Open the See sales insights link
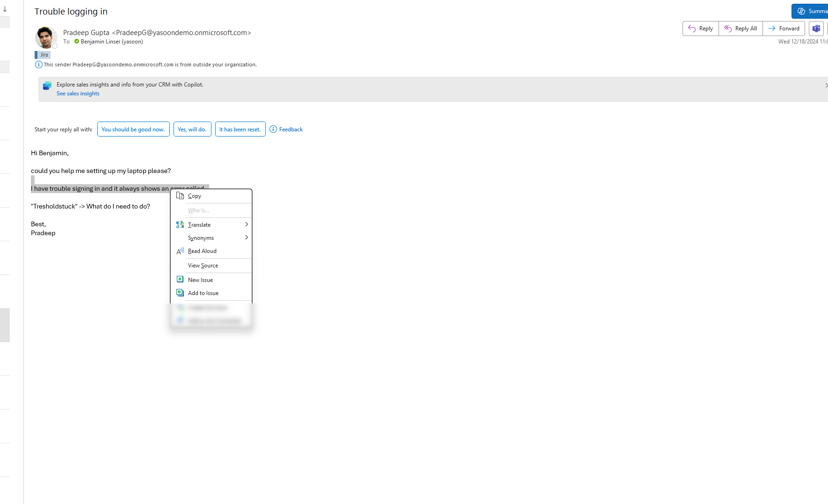The image size is (828, 504). click(x=78, y=94)
